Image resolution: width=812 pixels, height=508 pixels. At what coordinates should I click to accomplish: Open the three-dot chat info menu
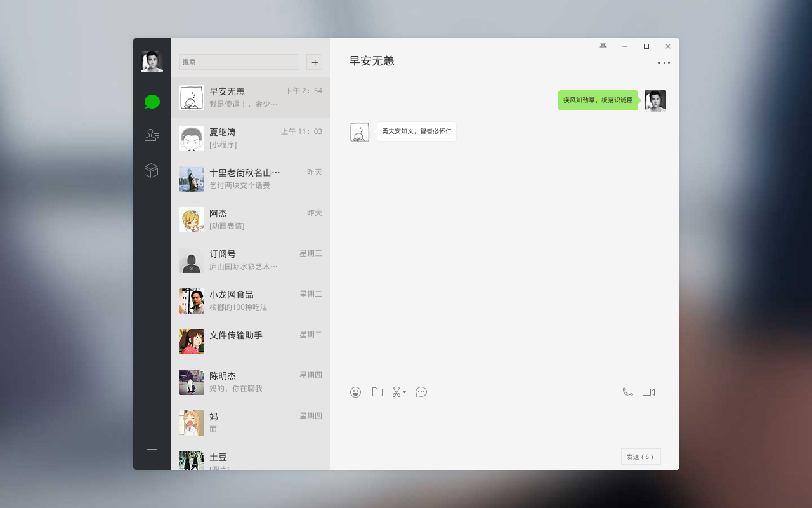click(x=664, y=62)
